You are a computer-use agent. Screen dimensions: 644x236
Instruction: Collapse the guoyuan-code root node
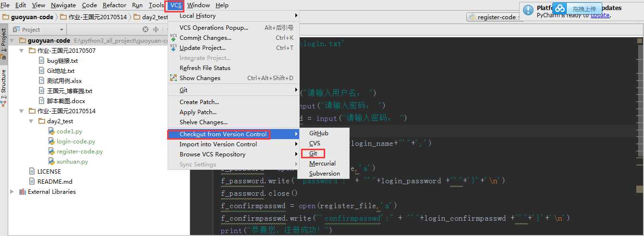click(12, 40)
